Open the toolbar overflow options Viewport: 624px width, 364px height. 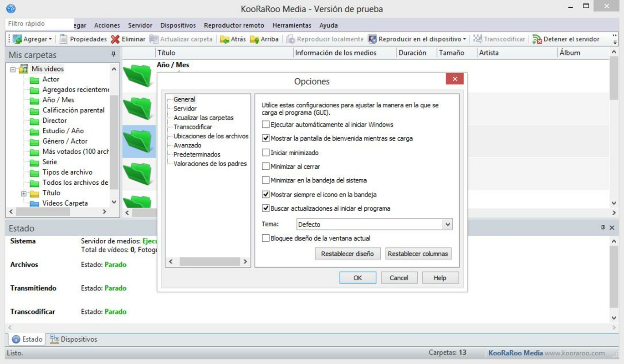(615, 39)
